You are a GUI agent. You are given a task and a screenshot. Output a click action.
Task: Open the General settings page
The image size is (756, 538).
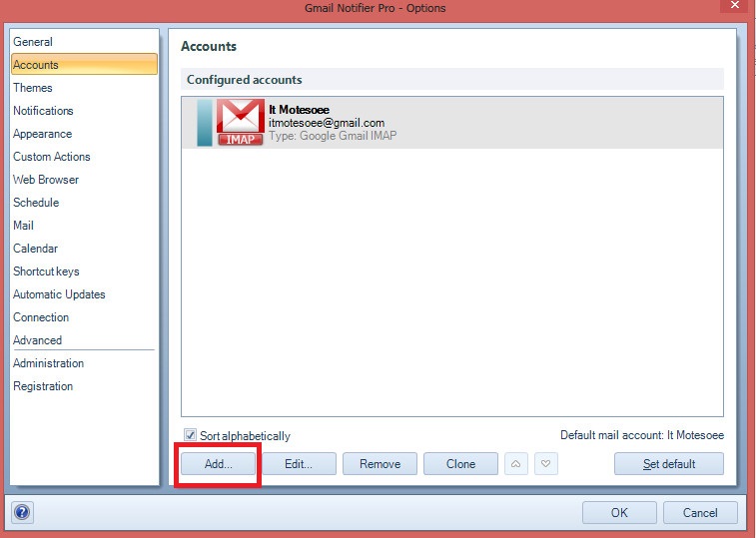[x=33, y=42]
